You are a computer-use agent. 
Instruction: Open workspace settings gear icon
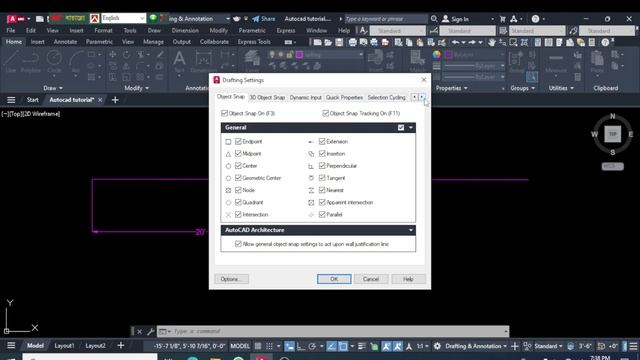point(437,346)
